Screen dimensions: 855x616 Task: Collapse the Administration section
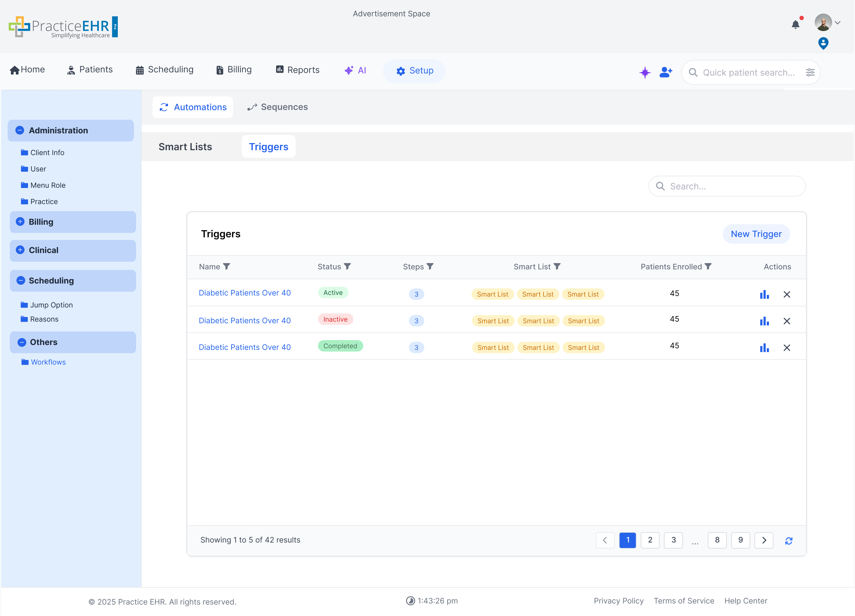(x=20, y=130)
